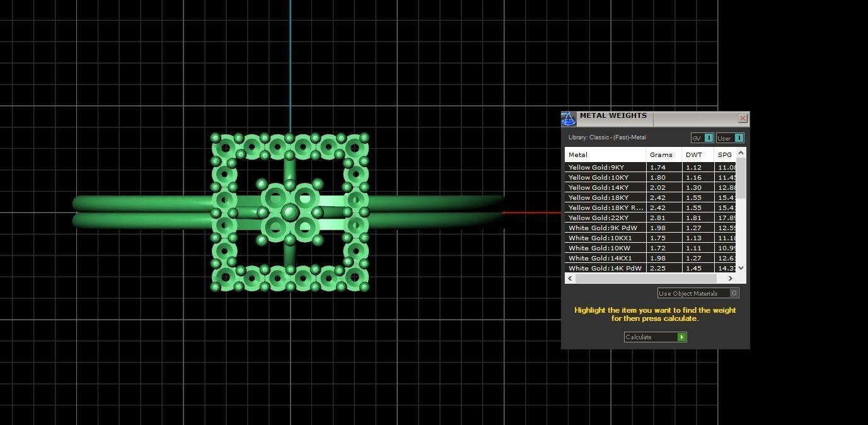Click the 1.74 grams value for 9KY
The image size is (868, 425).
point(657,167)
